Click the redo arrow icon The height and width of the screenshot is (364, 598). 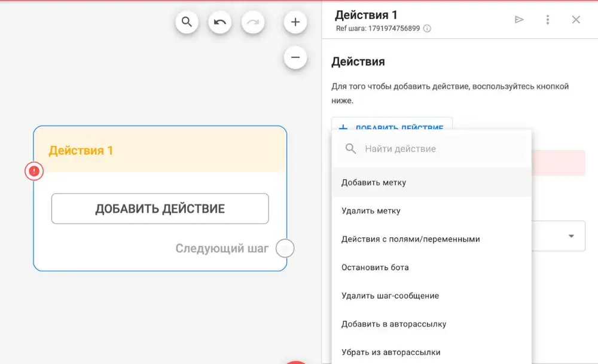(253, 22)
